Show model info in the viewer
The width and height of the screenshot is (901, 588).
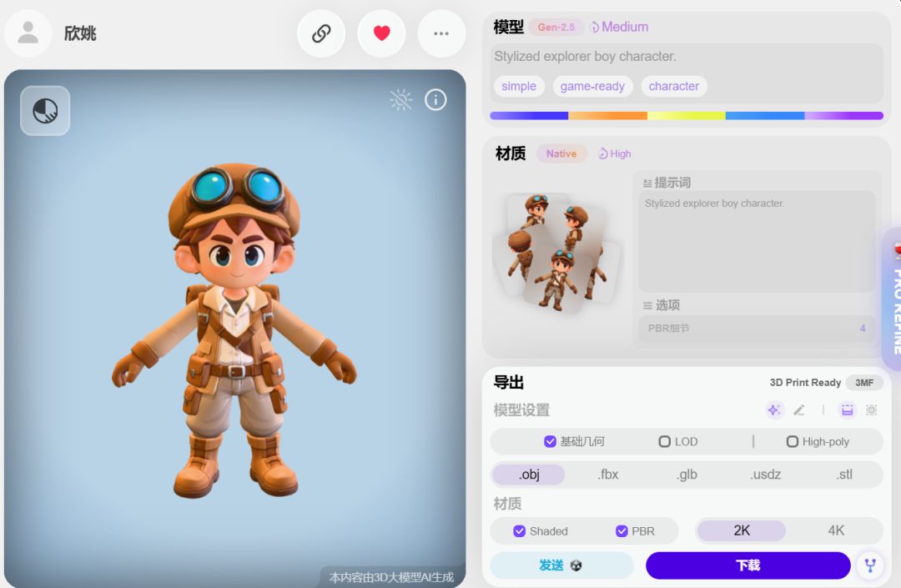435,100
